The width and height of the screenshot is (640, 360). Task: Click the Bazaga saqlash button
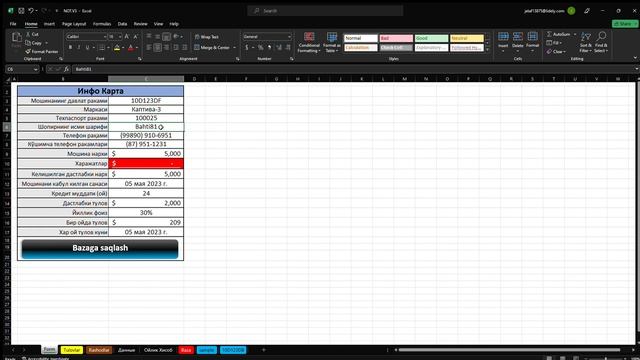[x=100, y=249]
